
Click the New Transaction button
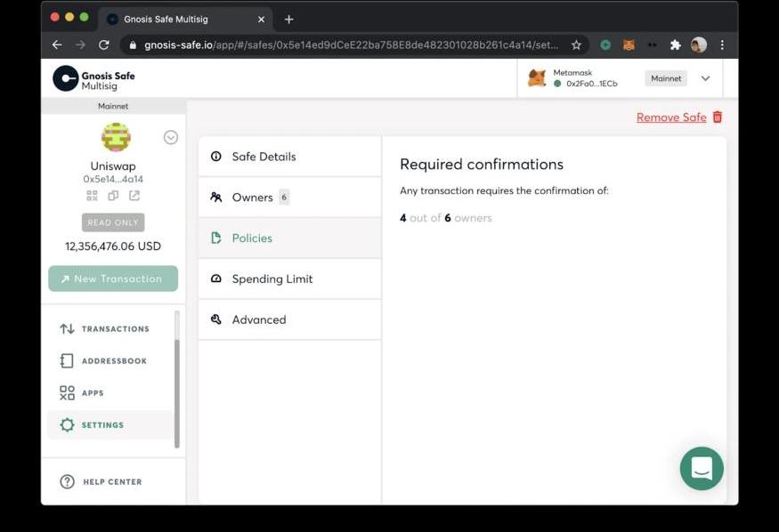click(x=113, y=279)
